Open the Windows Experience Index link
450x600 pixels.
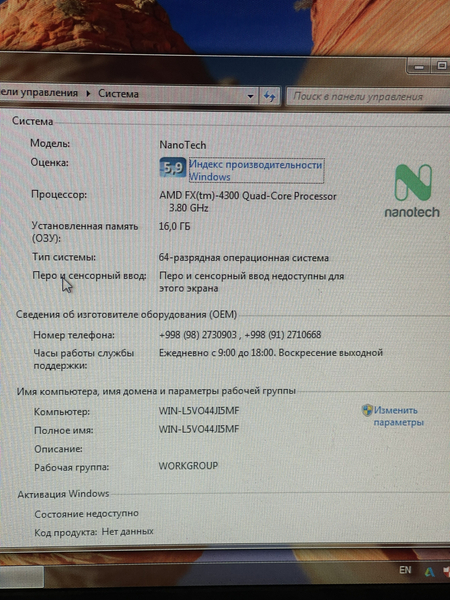(x=256, y=171)
